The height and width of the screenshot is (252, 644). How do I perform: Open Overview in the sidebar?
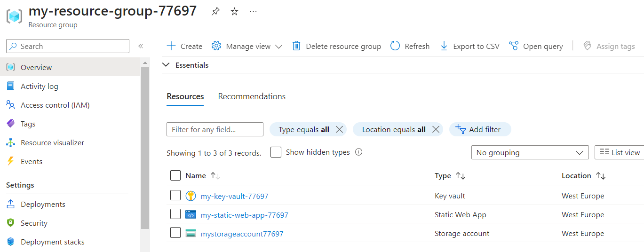point(70,67)
